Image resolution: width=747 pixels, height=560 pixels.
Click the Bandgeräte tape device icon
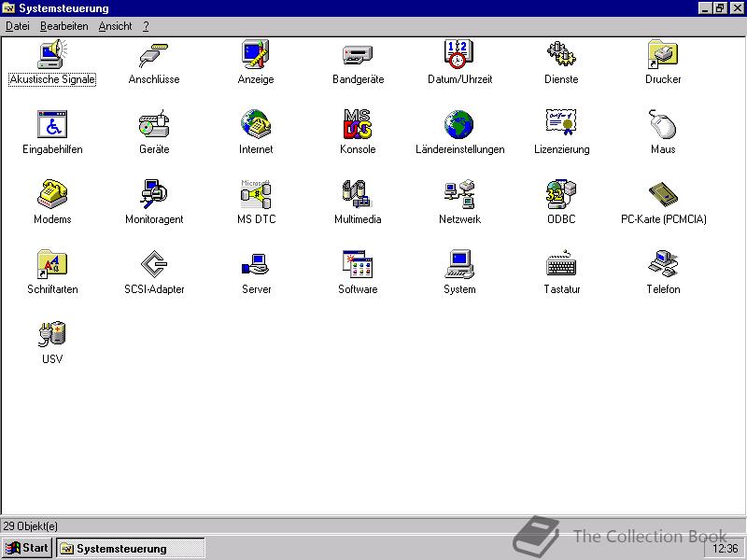358,55
